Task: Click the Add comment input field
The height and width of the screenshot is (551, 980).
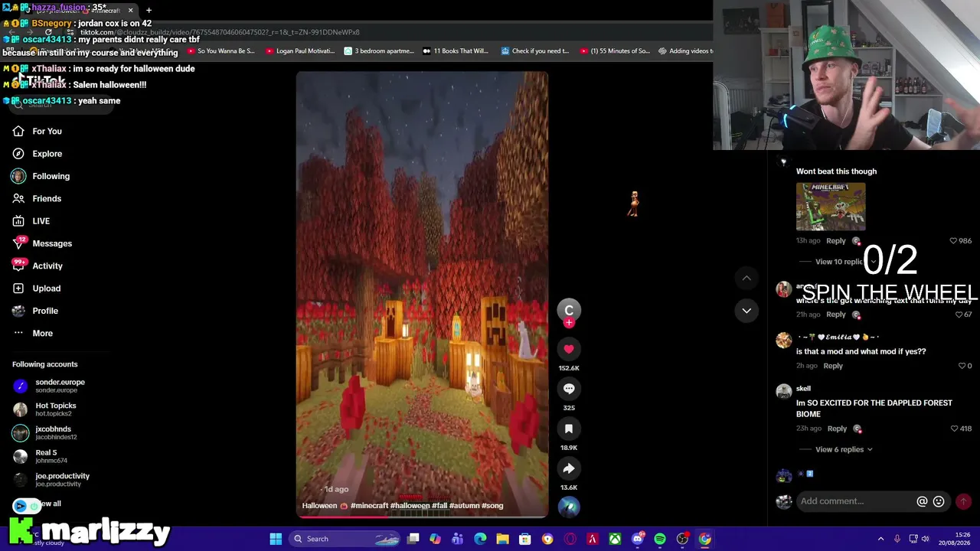Action: coord(854,501)
